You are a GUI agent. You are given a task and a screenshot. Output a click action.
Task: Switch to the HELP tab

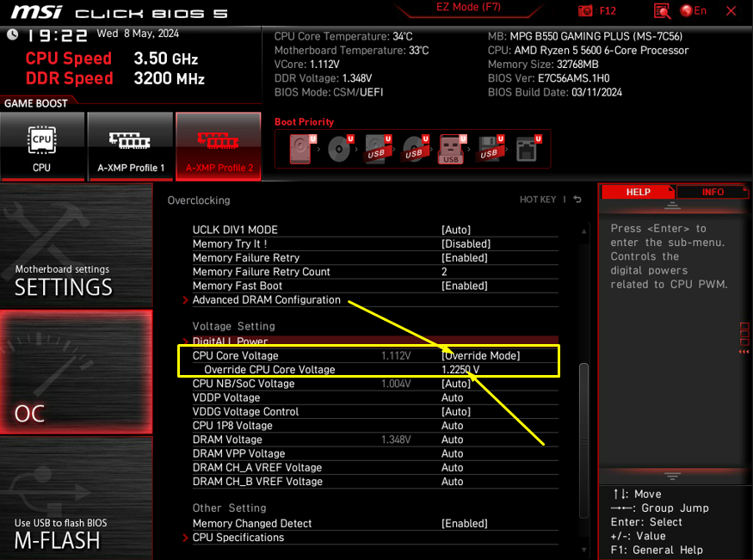[638, 192]
